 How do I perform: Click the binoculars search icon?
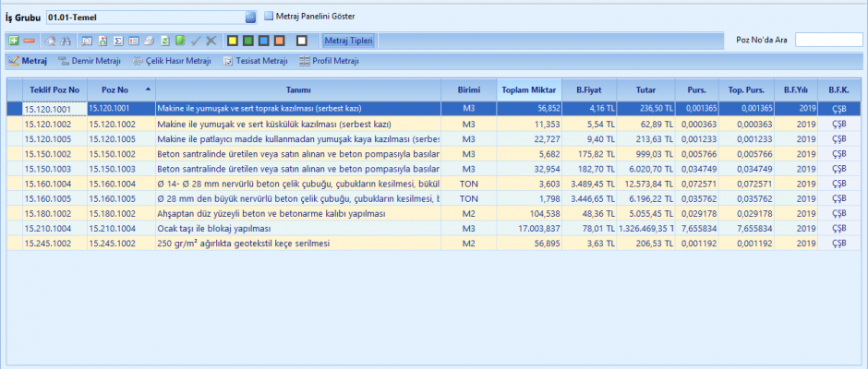(66, 41)
